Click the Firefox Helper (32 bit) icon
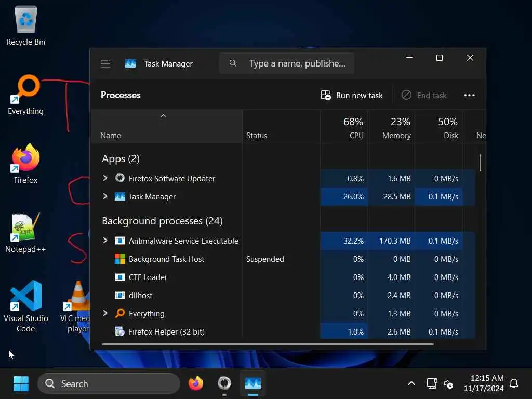The width and height of the screenshot is (532, 399). click(x=120, y=331)
